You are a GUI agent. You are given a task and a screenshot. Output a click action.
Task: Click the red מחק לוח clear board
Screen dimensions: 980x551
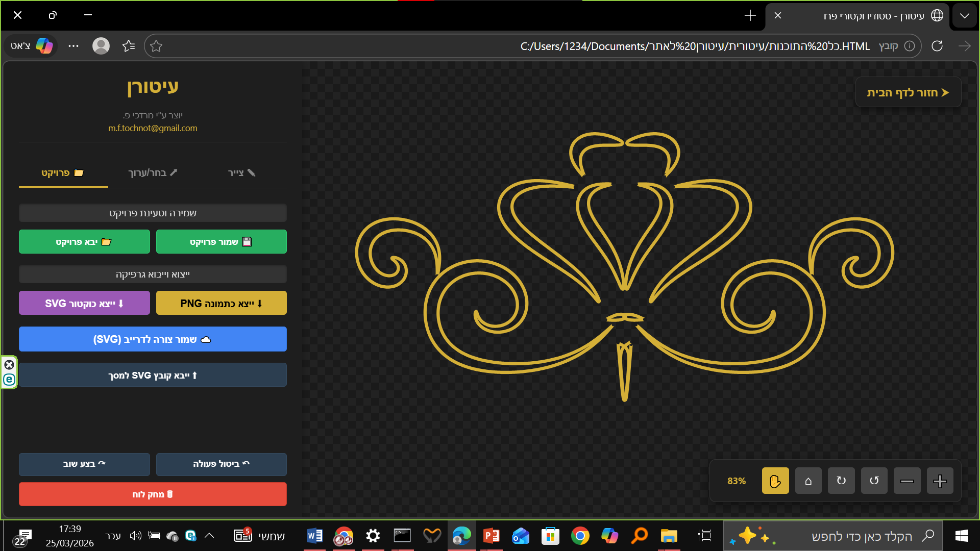[153, 494]
